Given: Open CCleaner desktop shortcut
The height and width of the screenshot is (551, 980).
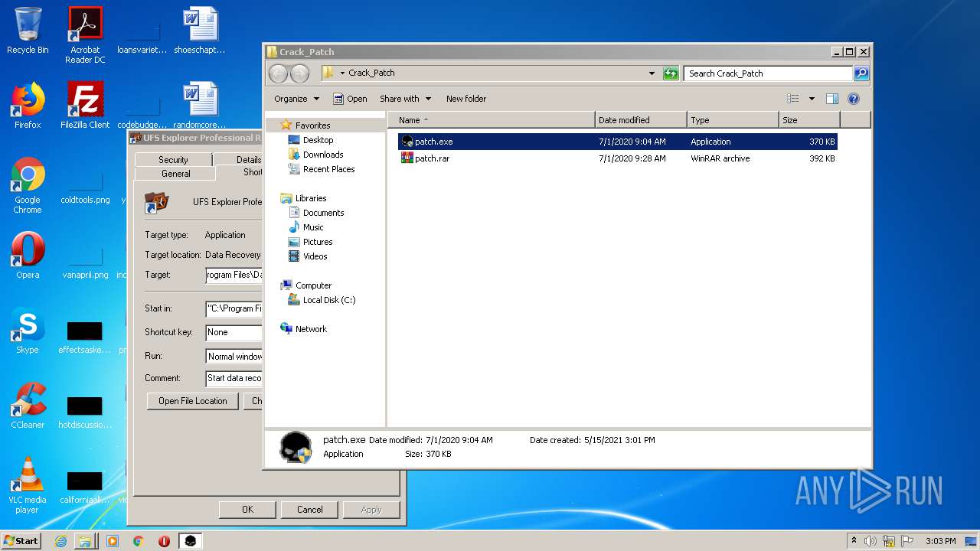Looking at the screenshot, I should click(x=28, y=406).
